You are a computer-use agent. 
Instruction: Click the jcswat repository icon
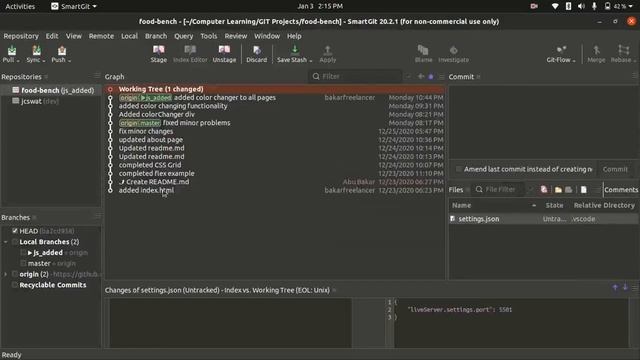(x=16, y=101)
